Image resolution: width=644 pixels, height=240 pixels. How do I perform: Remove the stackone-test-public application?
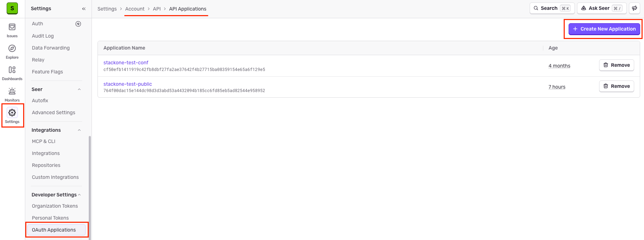tap(617, 86)
